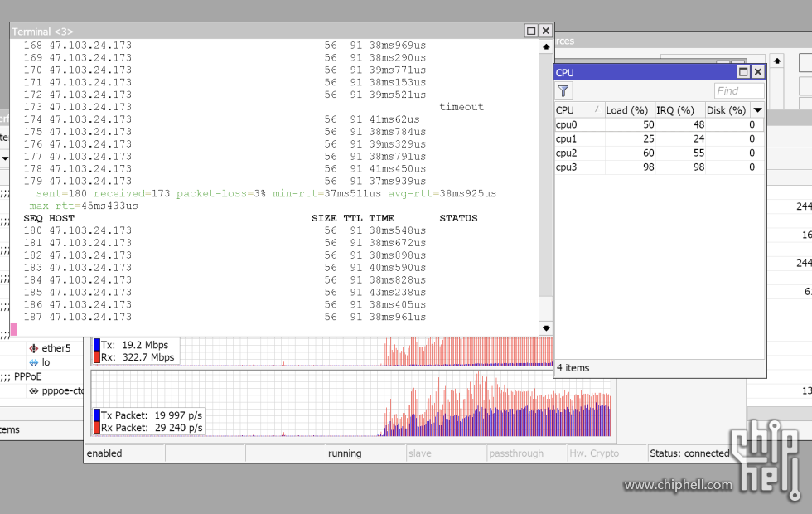Close the CPU window
This screenshot has height=514, width=812.
point(757,72)
